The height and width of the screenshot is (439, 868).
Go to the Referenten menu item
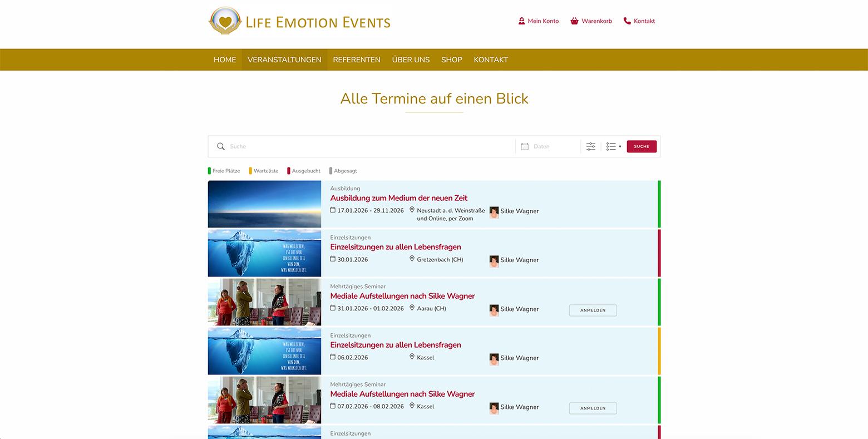click(x=357, y=60)
